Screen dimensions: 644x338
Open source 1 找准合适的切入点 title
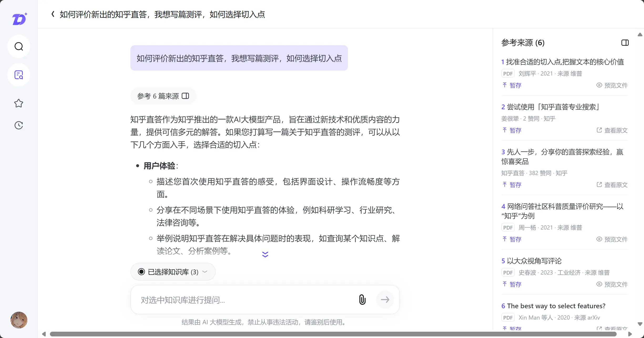563,62
